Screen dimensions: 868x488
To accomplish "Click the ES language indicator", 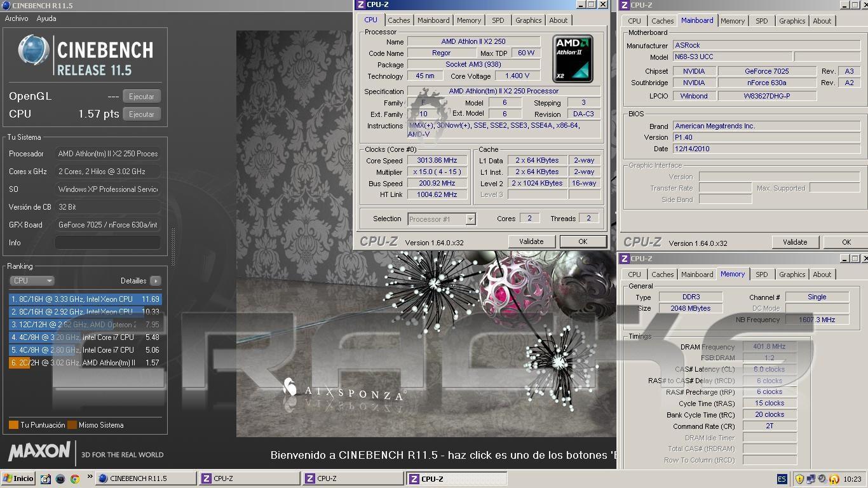I will pos(782,479).
